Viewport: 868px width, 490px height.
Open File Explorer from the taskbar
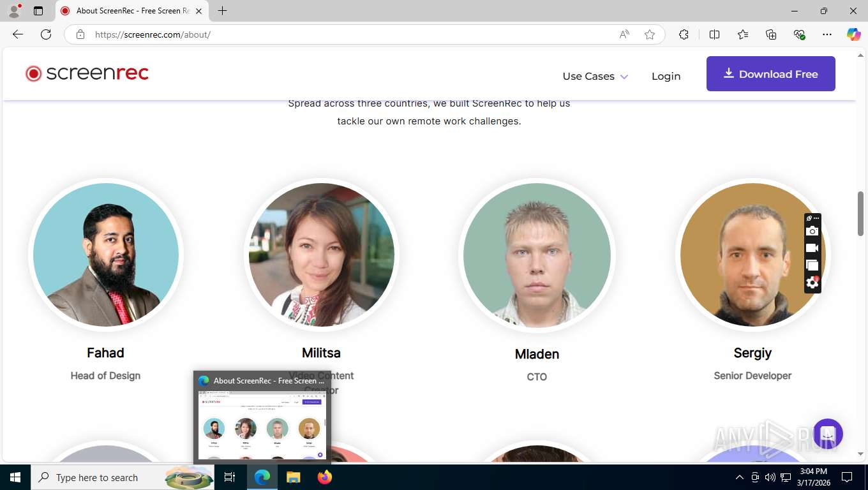pos(293,477)
